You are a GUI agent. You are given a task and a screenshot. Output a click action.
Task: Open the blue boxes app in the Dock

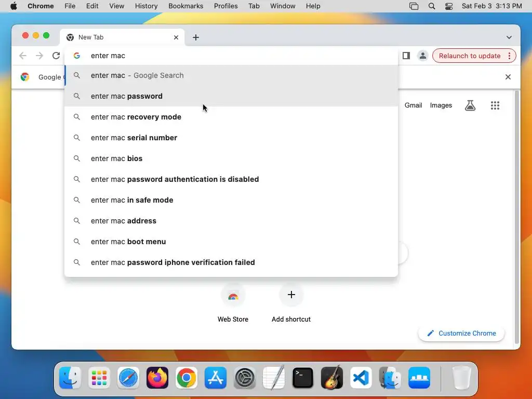coord(419,378)
